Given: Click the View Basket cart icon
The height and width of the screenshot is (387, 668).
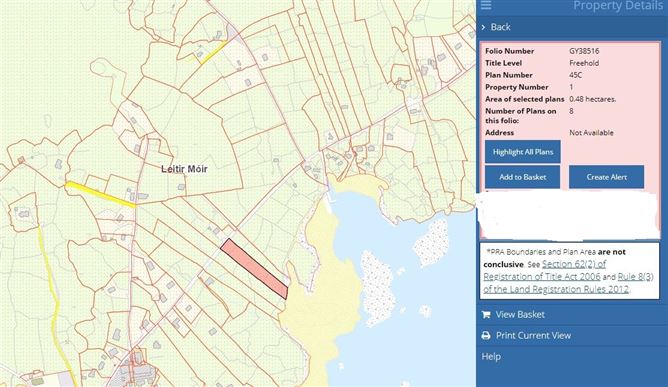Looking at the screenshot, I should coord(486,315).
